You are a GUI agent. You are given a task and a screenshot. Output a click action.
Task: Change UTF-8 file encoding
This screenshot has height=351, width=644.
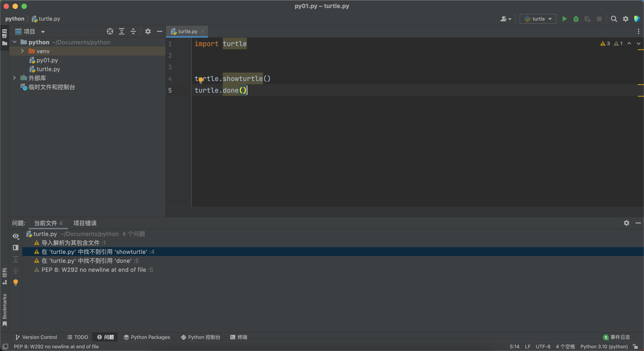click(543, 346)
